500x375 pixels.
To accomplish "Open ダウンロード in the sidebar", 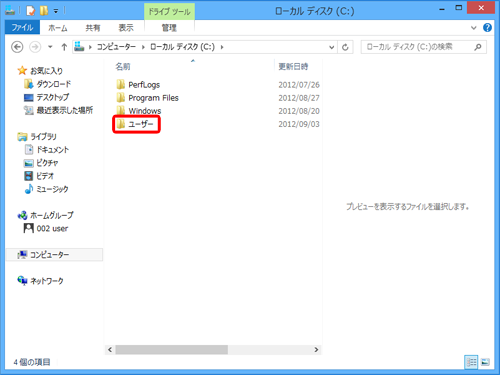I will pyautogui.click(x=48, y=84).
